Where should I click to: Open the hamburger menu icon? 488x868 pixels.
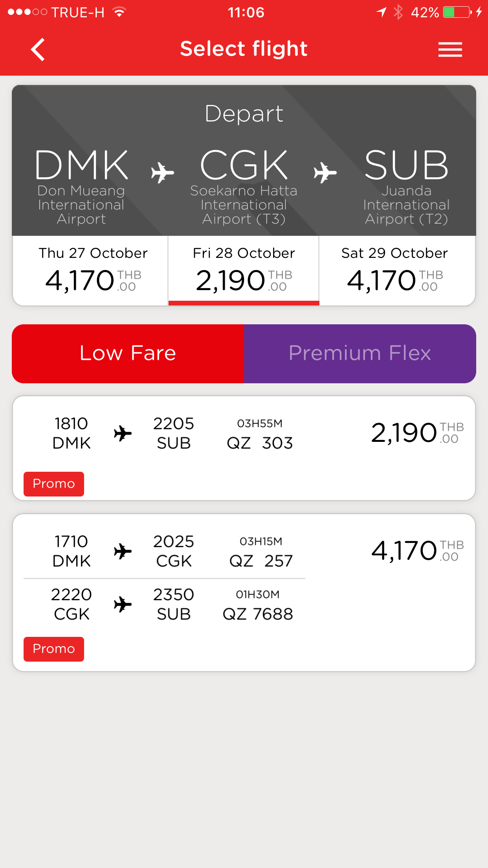(450, 50)
